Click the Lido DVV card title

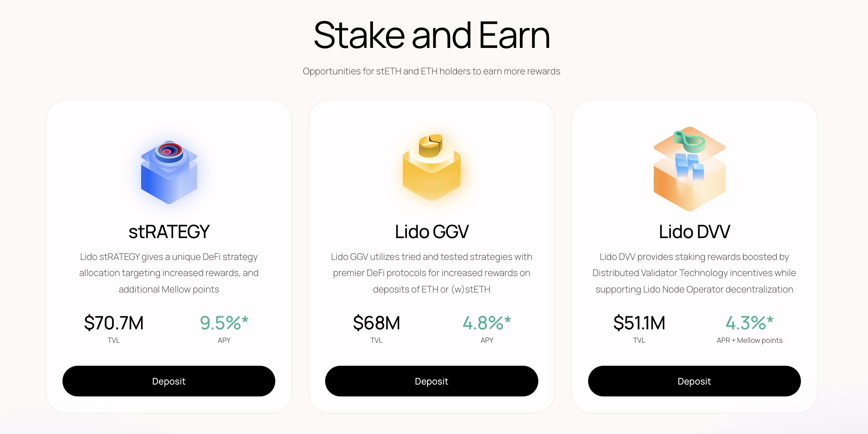(x=694, y=232)
